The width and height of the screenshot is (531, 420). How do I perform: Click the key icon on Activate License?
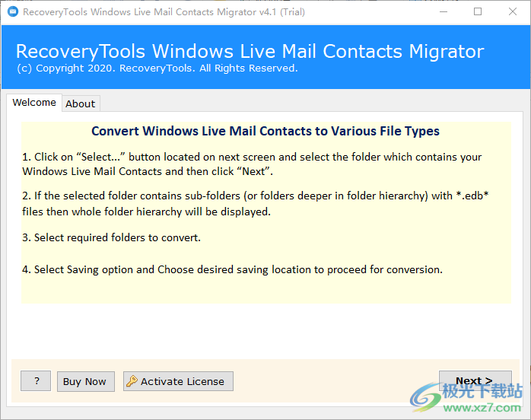(132, 381)
